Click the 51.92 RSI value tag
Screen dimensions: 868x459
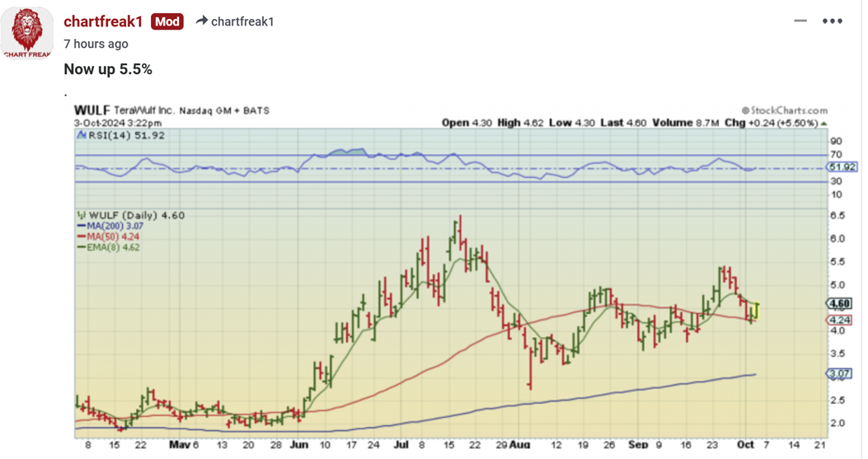coord(842,166)
